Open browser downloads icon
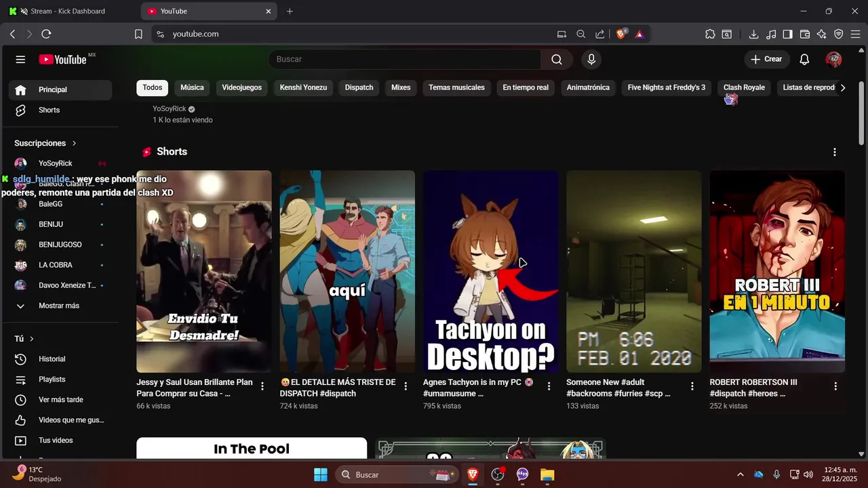Image resolution: width=868 pixels, height=488 pixels. coord(753,34)
